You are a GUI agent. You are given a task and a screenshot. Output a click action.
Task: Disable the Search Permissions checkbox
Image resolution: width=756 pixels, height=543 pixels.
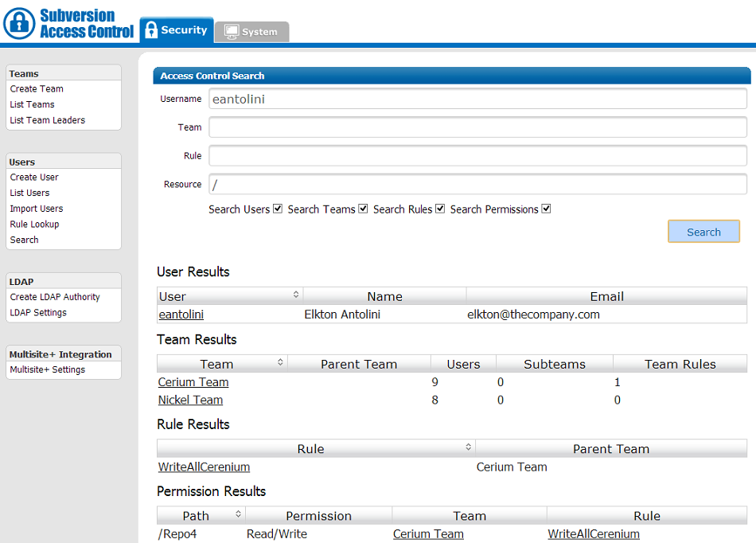click(x=546, y=209)
